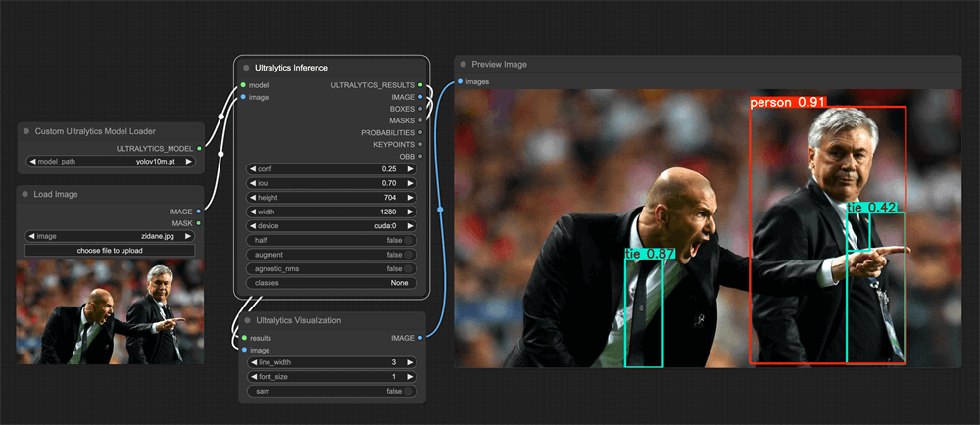The width and height of the screenshot is (980, 425).
Task: Select previous device with left arrow
Action: tap(253, 226)
